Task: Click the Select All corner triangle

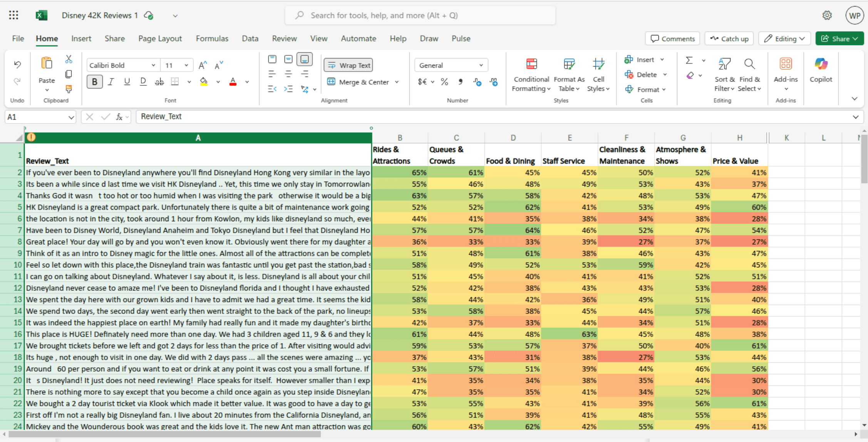Action: (18, 138)
